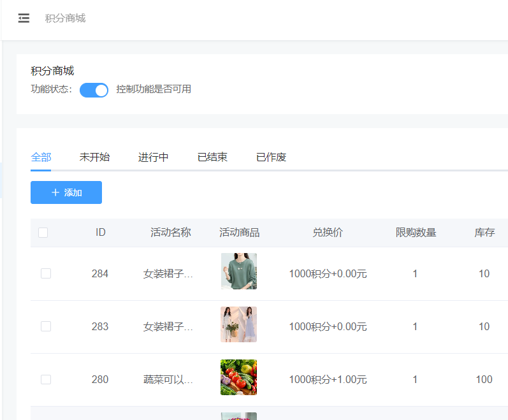
Task: Click stock value 10 in row 283
Action: click(484, 326)
